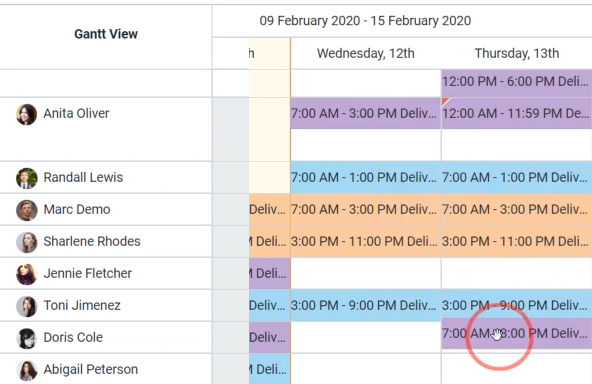Viewport: 592px width, 384px height.
Task: Select Sharlene Rhodes's Wednesday 3:00 PM - 11:00 PM shift
Action: click(x=365, y=242)
